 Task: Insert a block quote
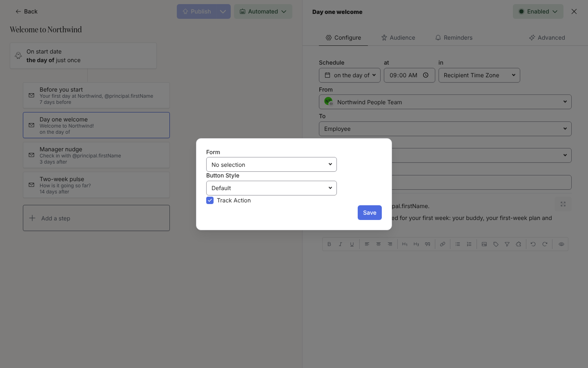coord(428,244)
